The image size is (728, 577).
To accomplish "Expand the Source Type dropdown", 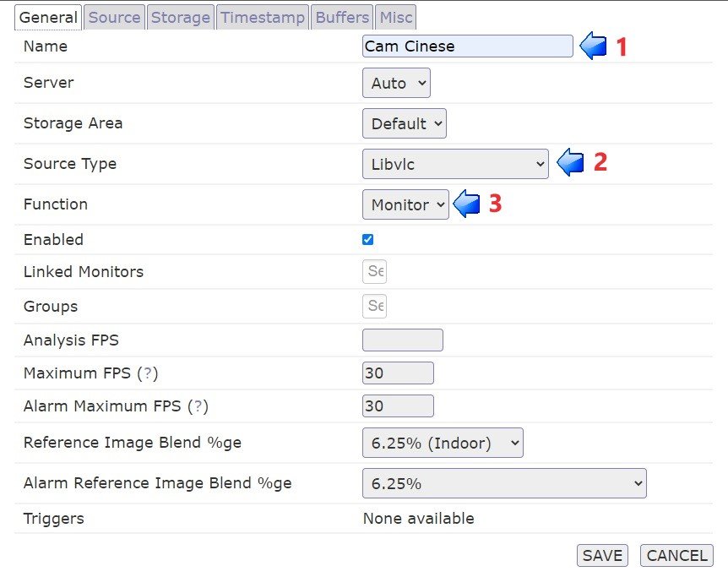I will point(454,163).
